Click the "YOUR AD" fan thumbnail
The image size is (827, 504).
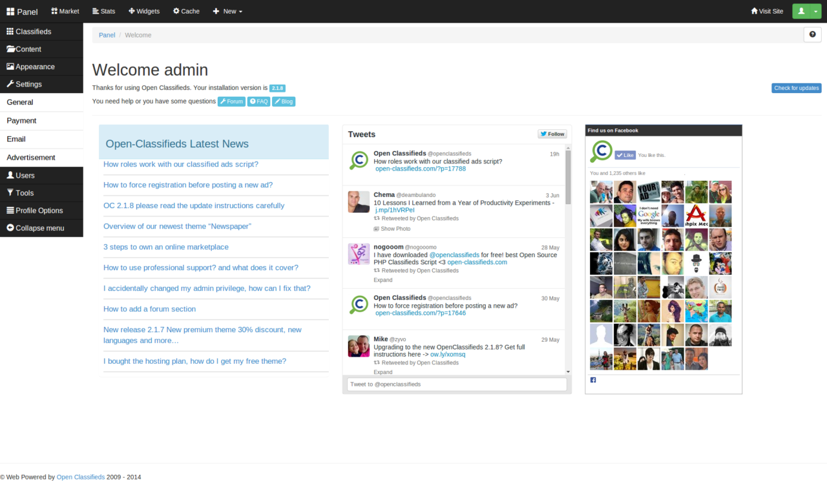649,192
